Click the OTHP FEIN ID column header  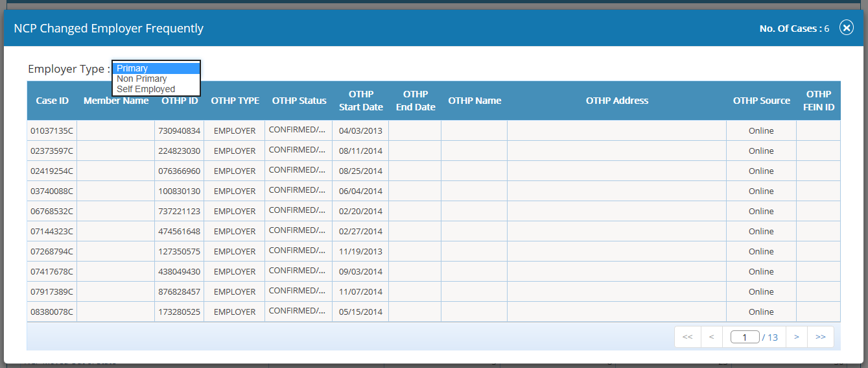819,101
